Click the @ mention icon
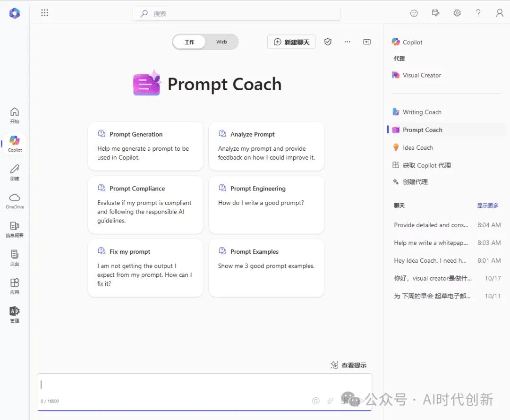This screenshot has width=510, height=420. [x=315, y=401]
